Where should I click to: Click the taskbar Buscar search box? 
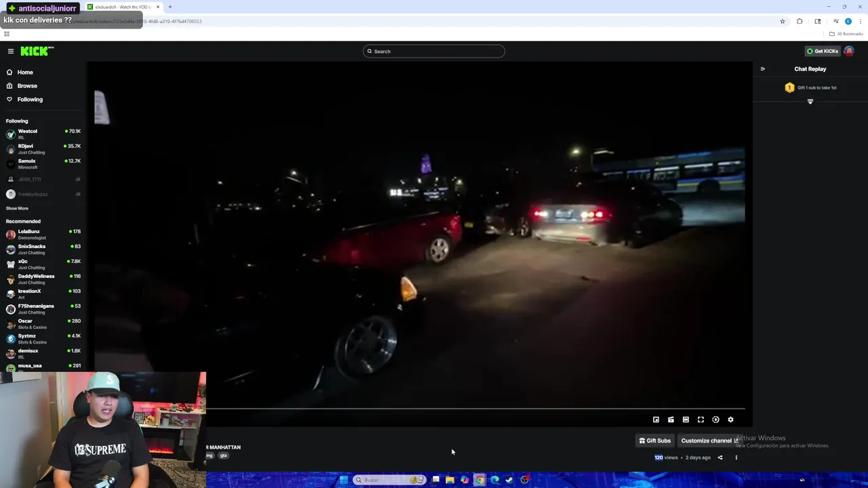pyautogui.click(x=389, y=480)
